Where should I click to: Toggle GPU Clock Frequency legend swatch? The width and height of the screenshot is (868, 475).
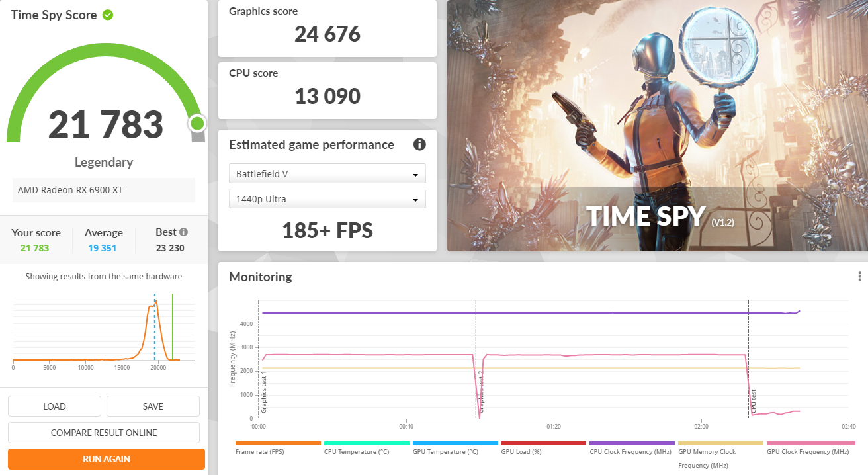tap(810, 443)
